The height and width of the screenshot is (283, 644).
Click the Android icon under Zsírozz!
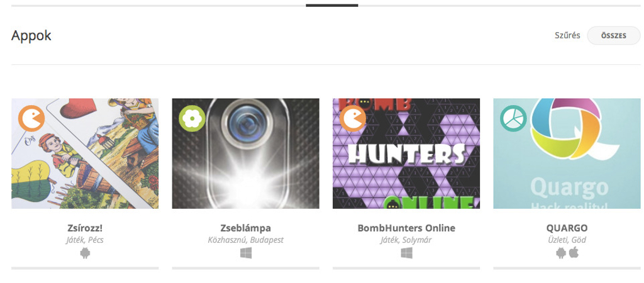(85, 253)
